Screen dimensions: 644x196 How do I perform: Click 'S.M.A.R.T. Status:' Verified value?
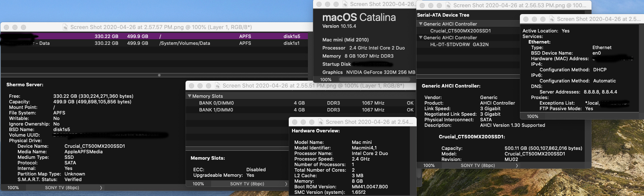click(x=73, y=179)
